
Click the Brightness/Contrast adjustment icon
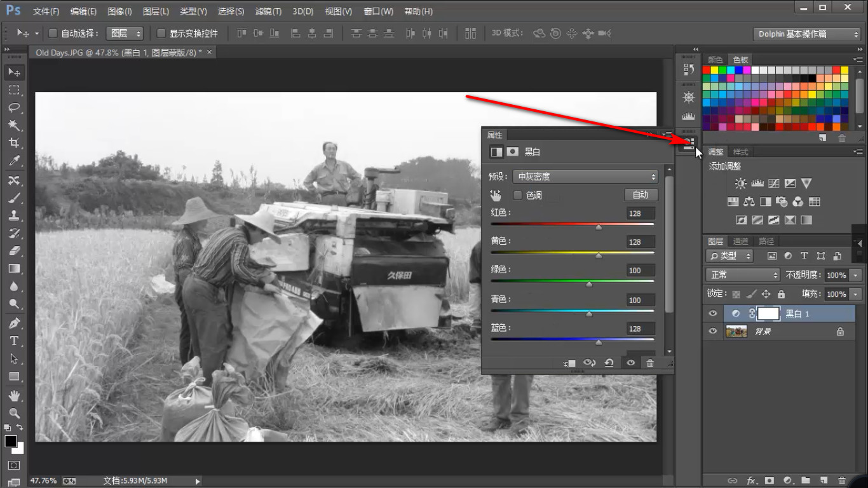point(741,184)
